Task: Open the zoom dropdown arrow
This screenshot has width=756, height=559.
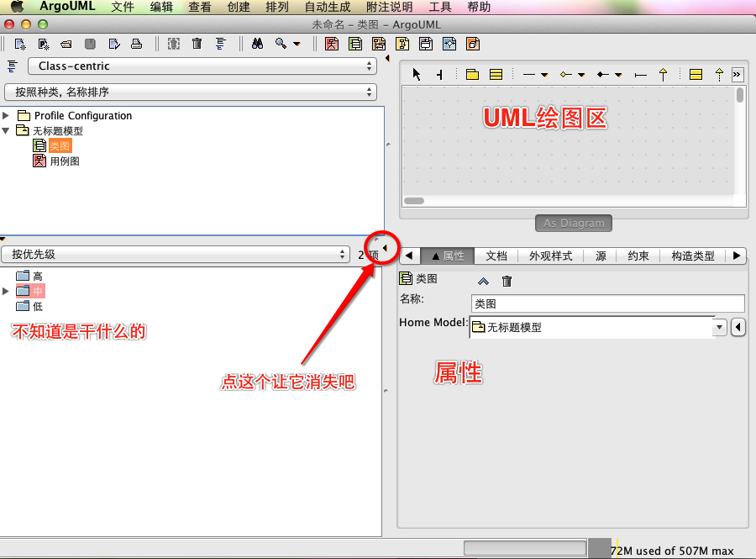Action: (x=297, y=45)
